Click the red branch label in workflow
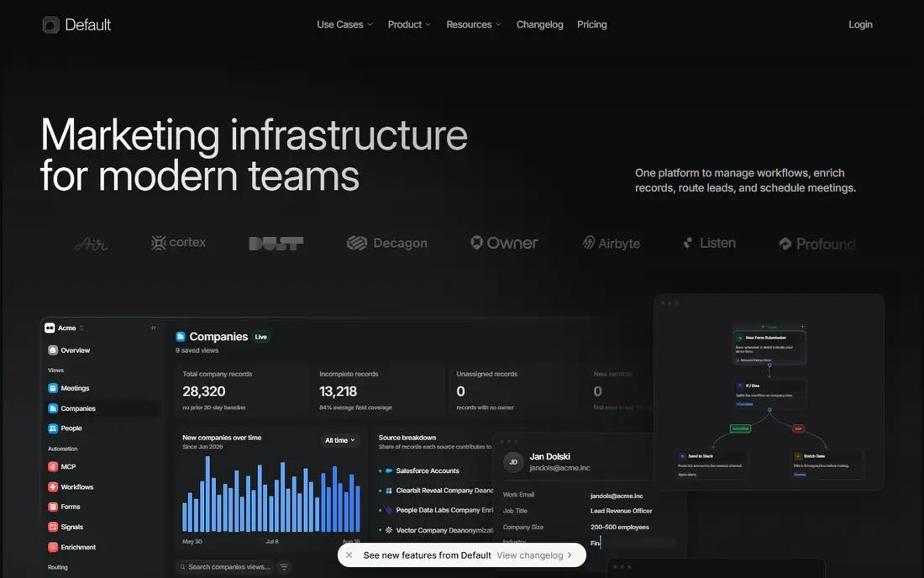 [799, 429]
